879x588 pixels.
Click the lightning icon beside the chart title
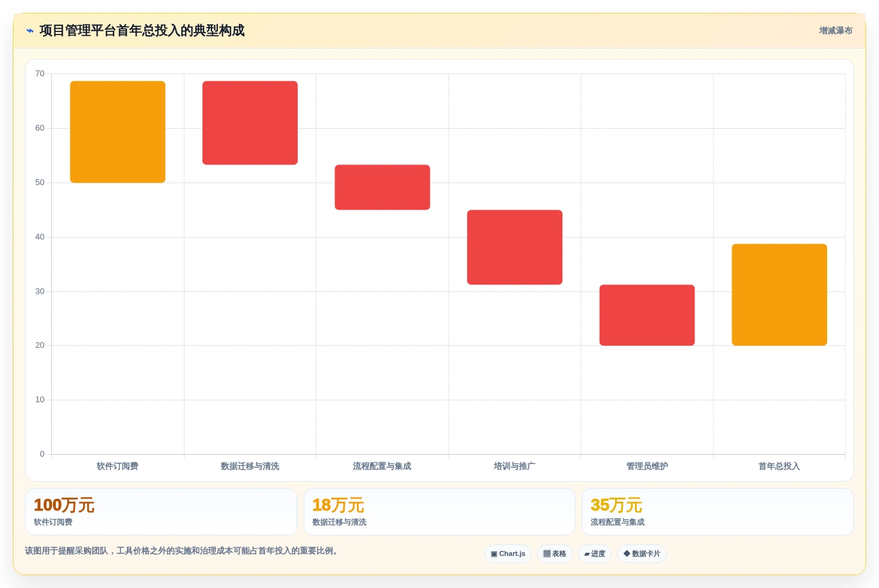click(x=29, y=31)
